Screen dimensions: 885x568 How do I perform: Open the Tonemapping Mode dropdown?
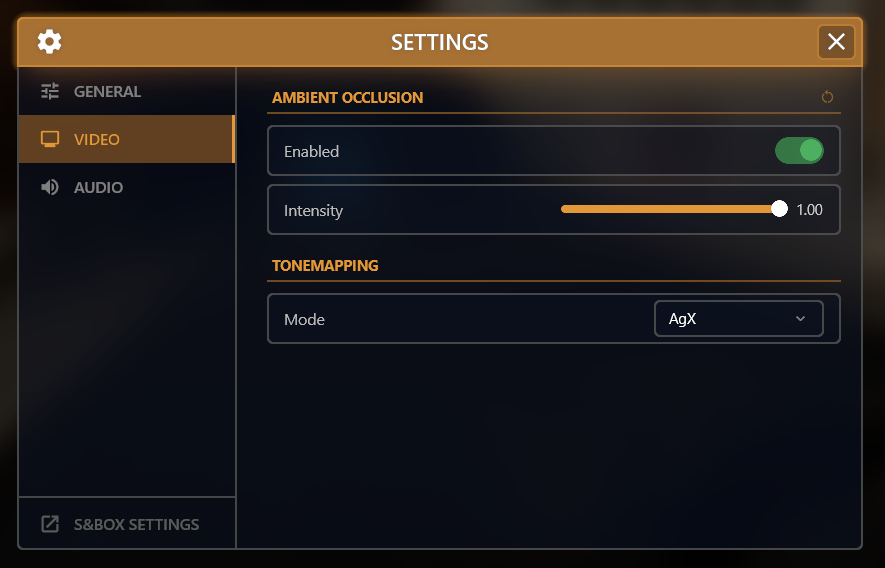pyautogui.click(x=738, y=319)
